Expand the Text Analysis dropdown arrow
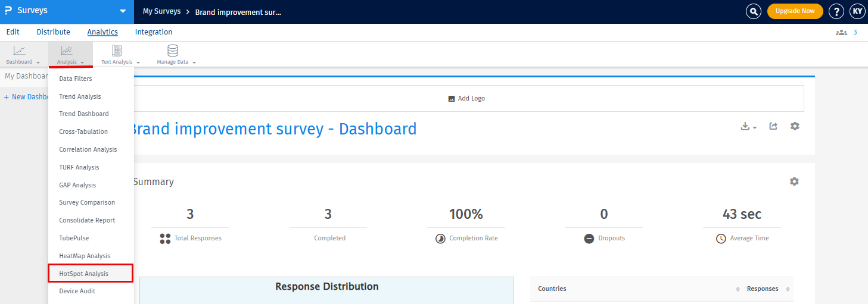This screenshot has height=304, width=868. (138, 62)
